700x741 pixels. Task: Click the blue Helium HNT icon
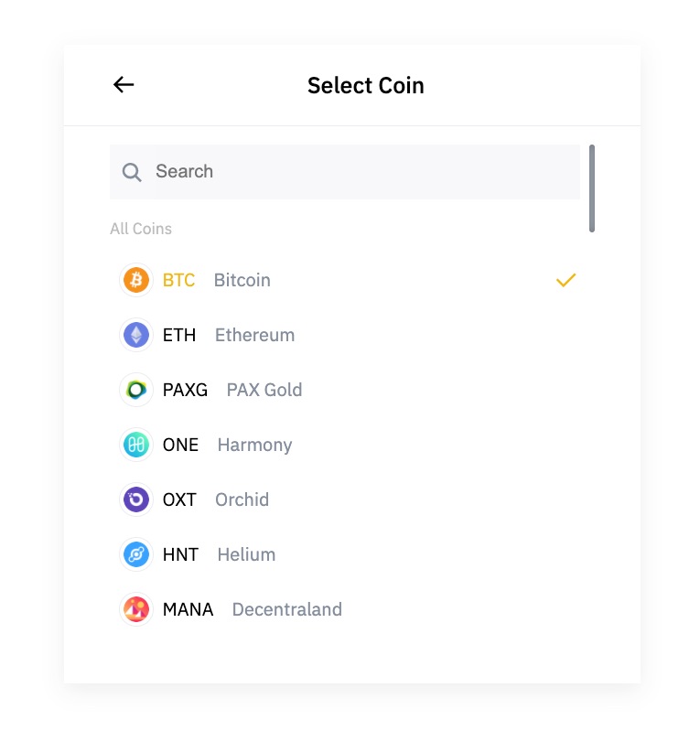click(136, 554)
